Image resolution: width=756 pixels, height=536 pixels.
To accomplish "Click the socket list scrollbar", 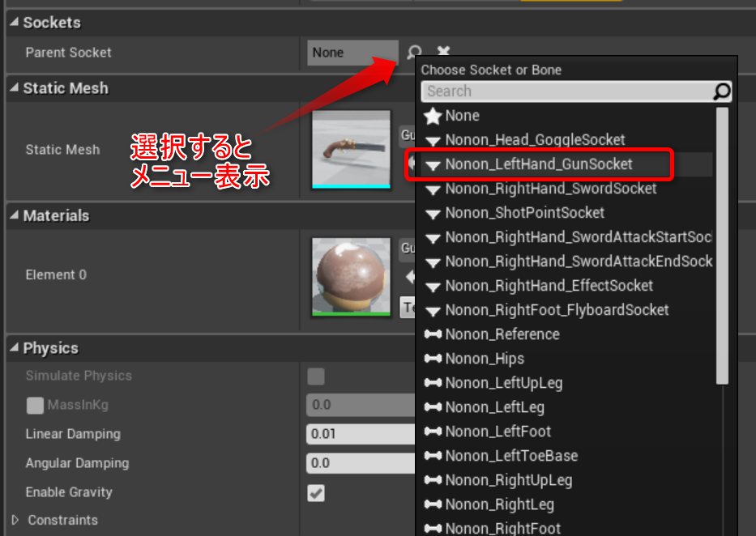I will (x=722, y=245).
